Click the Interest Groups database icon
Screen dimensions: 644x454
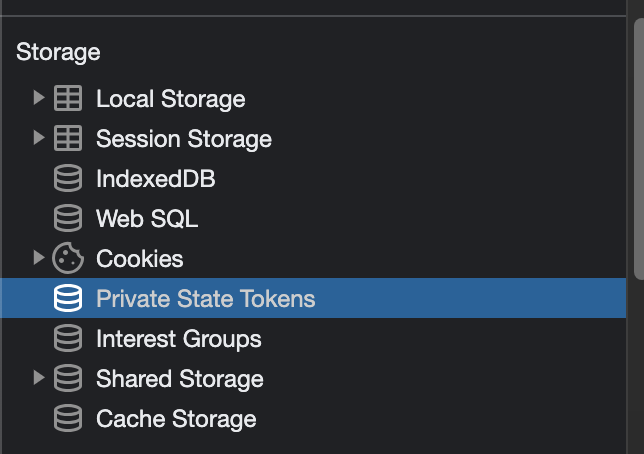coord(67,339)
